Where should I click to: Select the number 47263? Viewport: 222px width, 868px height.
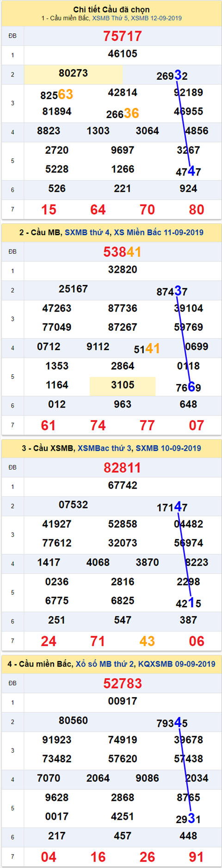[57, 308]
